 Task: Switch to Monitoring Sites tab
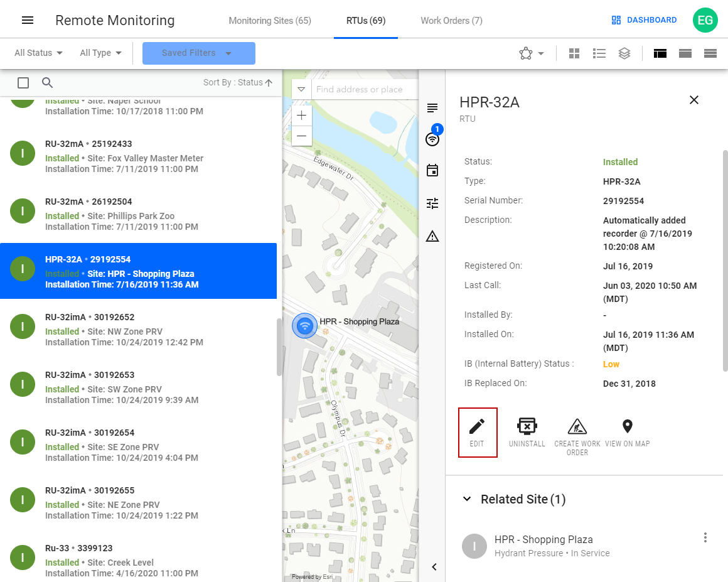pyautogui.click(x=270, y=21)
